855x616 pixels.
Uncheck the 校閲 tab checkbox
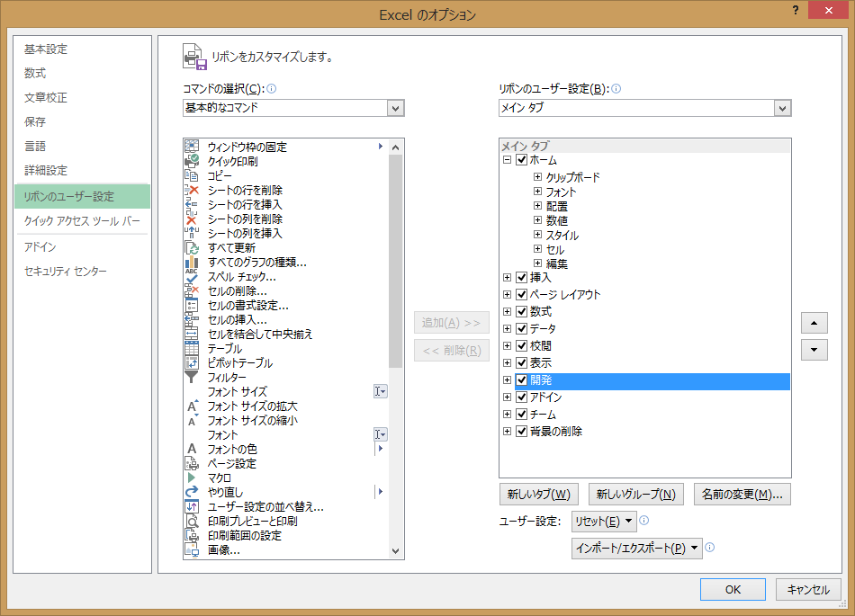521,346
